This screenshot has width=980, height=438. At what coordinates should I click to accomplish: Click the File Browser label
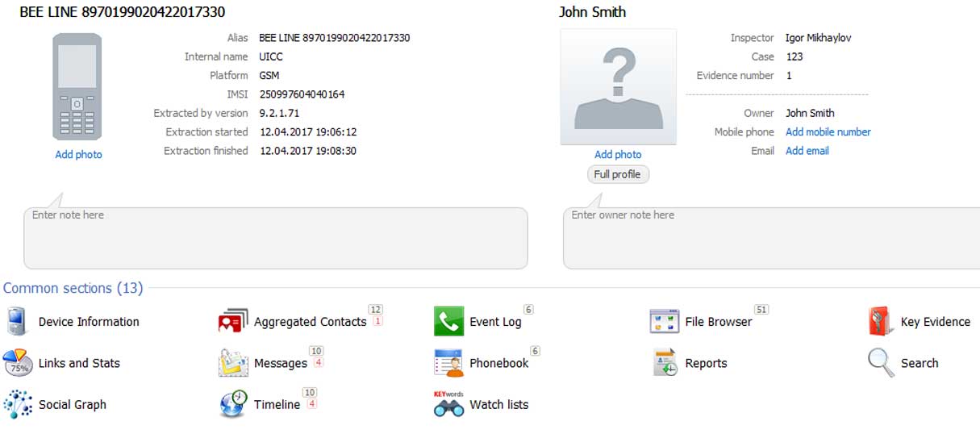coord(719,322)
